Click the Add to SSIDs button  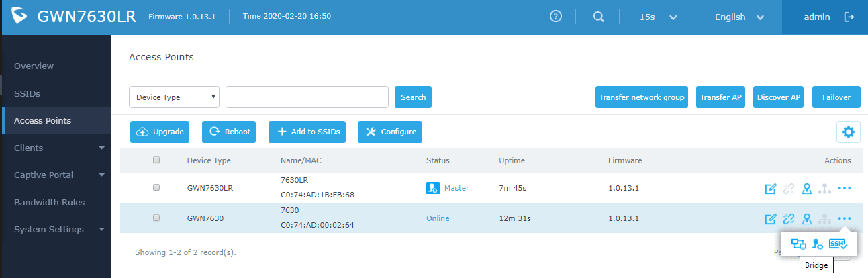[307, 132]
